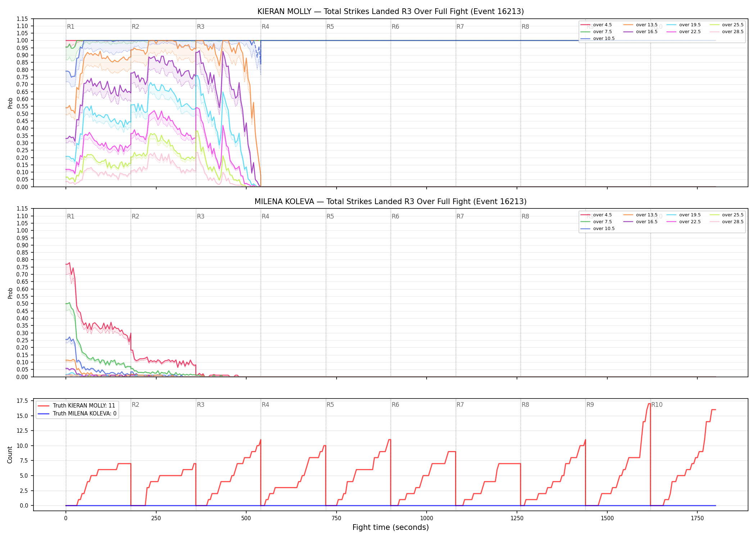Screen dimensions: 756x540
Task: Click the 'Fight time (seconds)' axis label
Action: tap(391, 527)
